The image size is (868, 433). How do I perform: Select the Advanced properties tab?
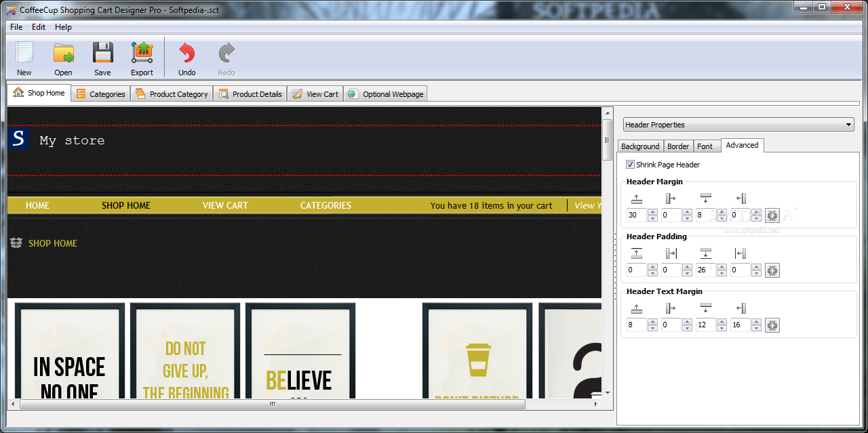(743, 145)
